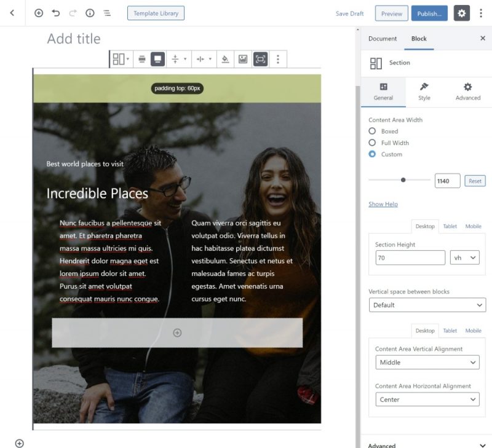The width and height of the screenshot is (492, 448).
Task: Select Desktop tab for Section Height
Action: pos(425,226)
